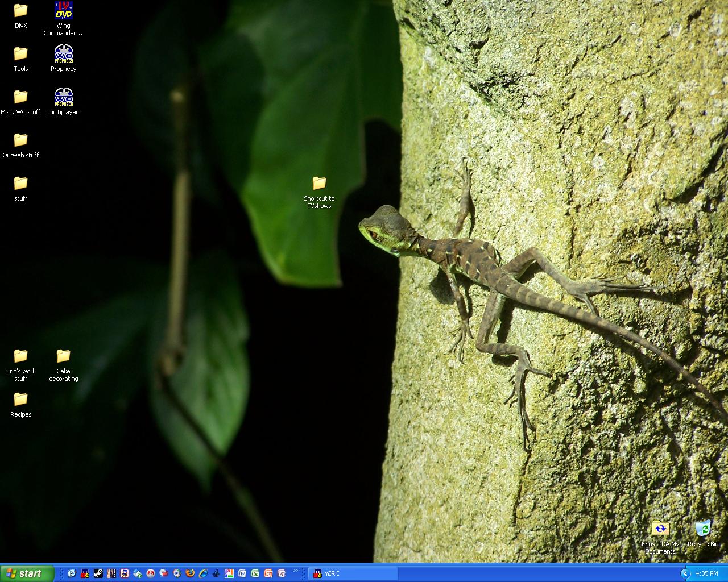This screenshot has width=728, height=582.
Task: Expand hidden system tray icons
Action: click(686, 573)
